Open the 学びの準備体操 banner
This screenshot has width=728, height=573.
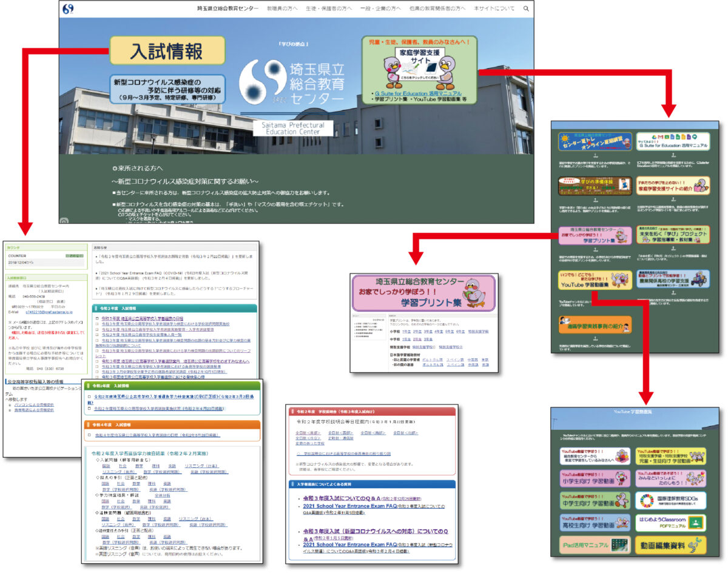click(x=595, y=186)
